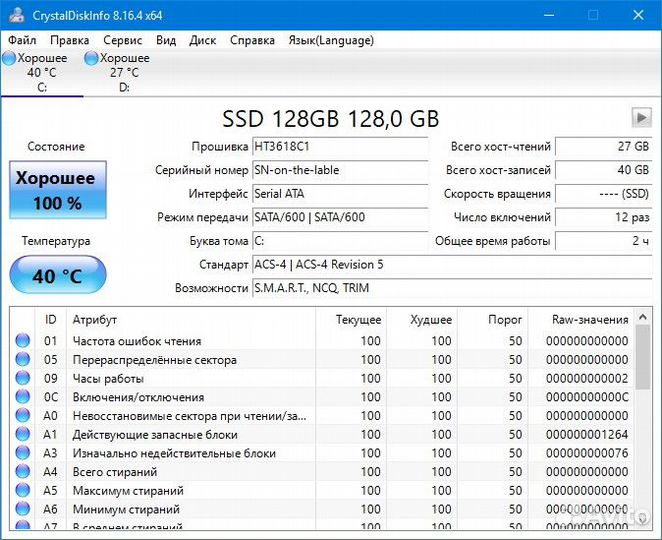Viewport: 662px width, 540px height.
Task: Click the serial number field SN-on-the-lable
Action: tap(340, 170)
